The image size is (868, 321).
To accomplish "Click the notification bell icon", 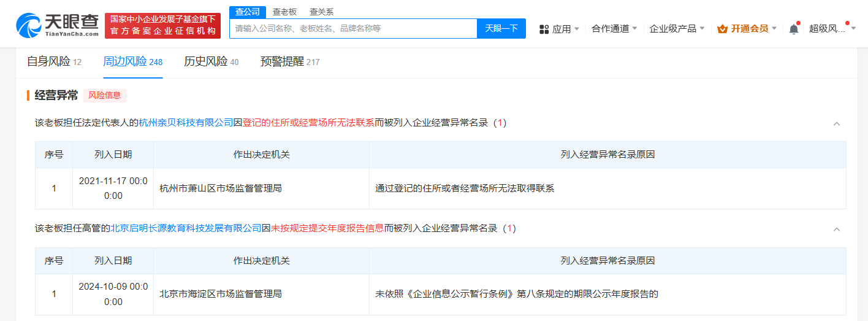I will 794,28.
